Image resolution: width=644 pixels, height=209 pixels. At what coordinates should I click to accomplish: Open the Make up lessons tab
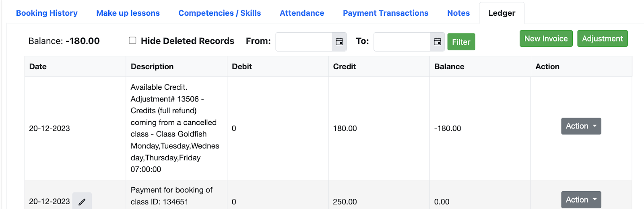pos(128,13)
